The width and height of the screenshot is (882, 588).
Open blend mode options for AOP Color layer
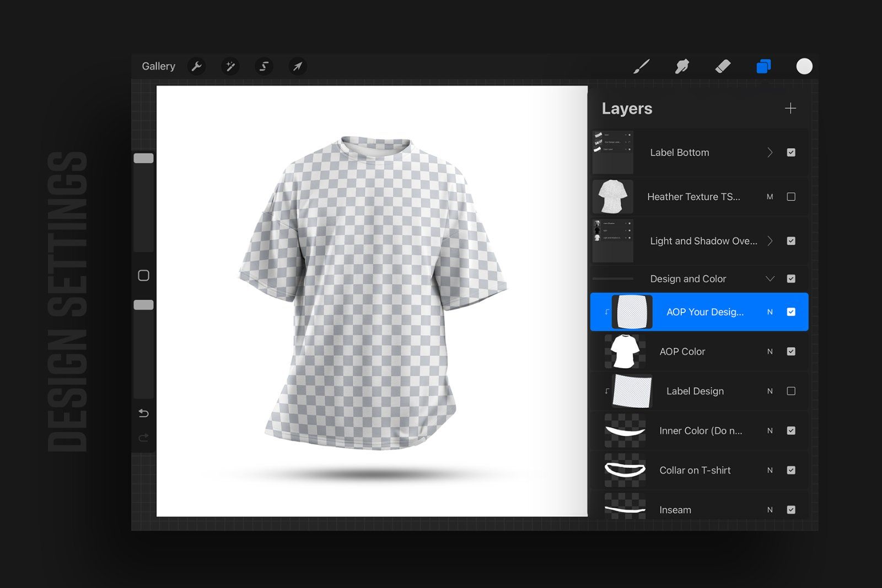770,351
